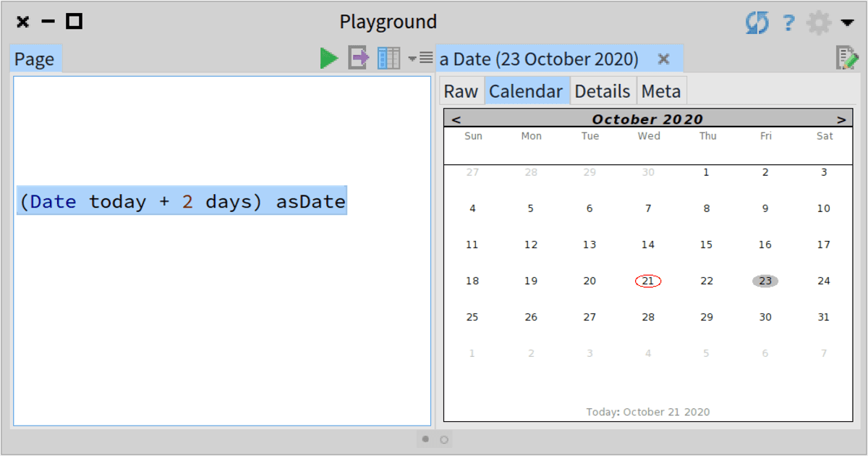This screenshot has width=868, height=456.
Task: Switch to the Raw tab
Action: (x=461, y=90)
